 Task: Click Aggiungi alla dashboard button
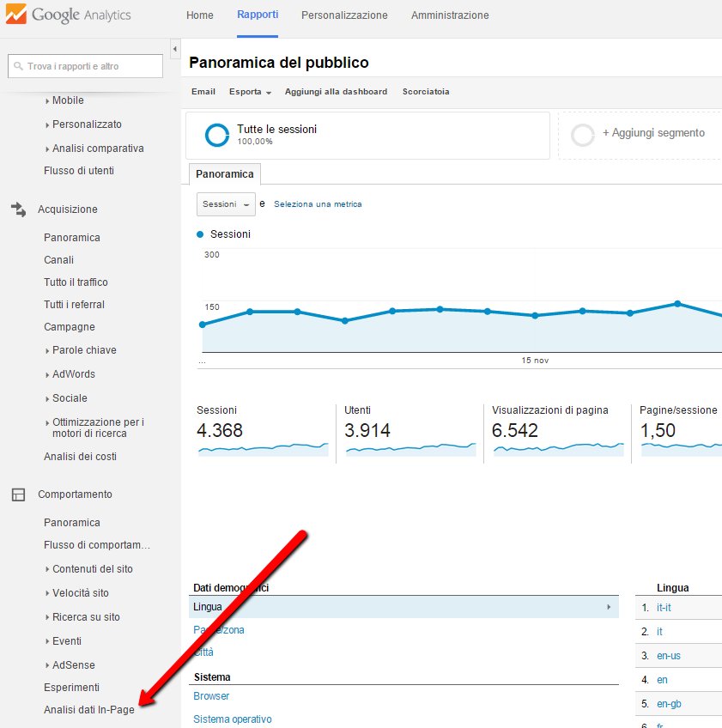point(336,92)
